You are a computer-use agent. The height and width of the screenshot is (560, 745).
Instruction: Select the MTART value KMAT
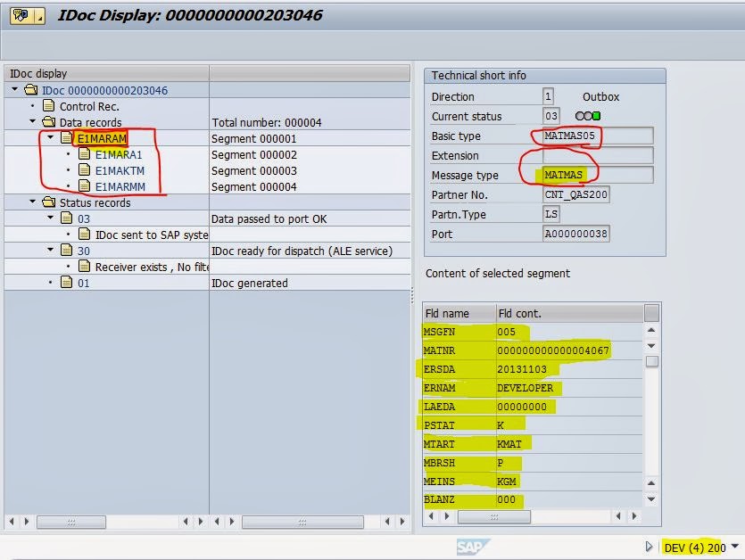click(x=509, y=444)
